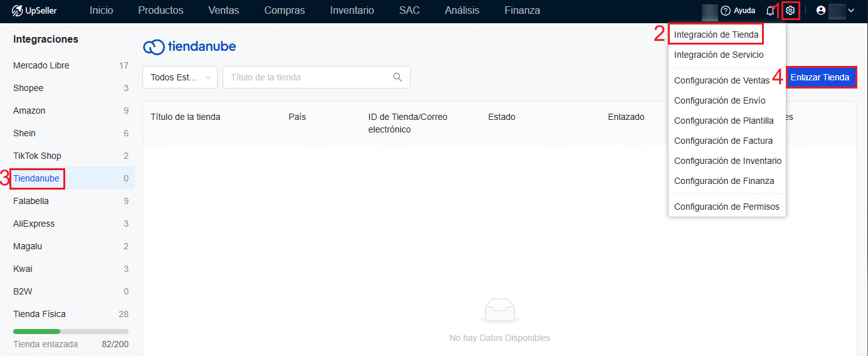Open the SAC menu
Screen dimensions: 868x356
pos(410,11)
